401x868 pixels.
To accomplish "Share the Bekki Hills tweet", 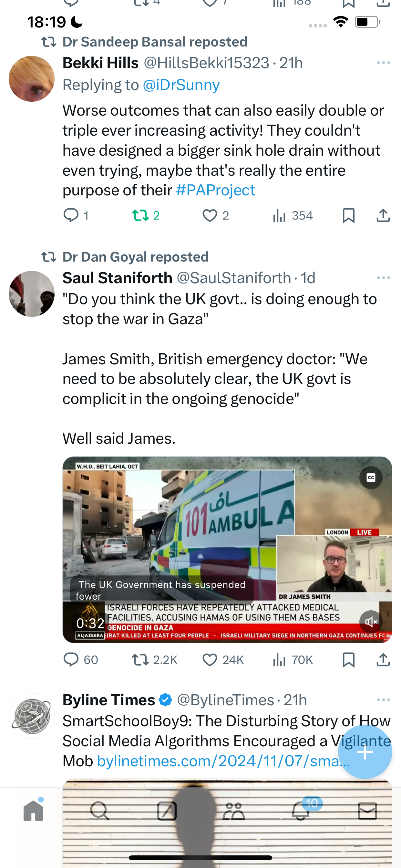I will 383,215.
